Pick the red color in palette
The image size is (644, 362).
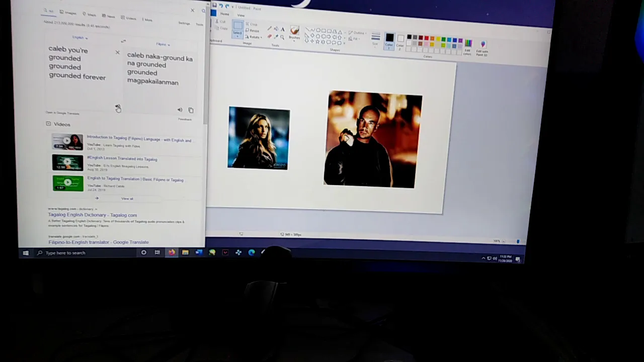click(426, 38)
